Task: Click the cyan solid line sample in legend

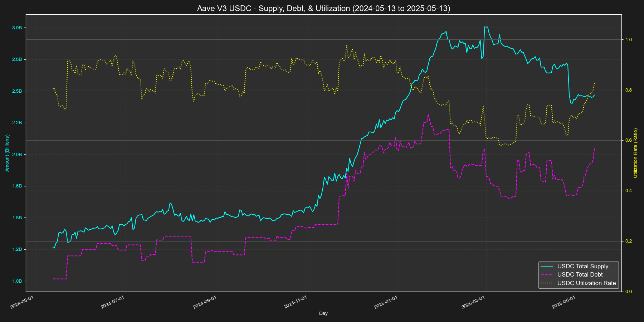Action: click(547, 266)
